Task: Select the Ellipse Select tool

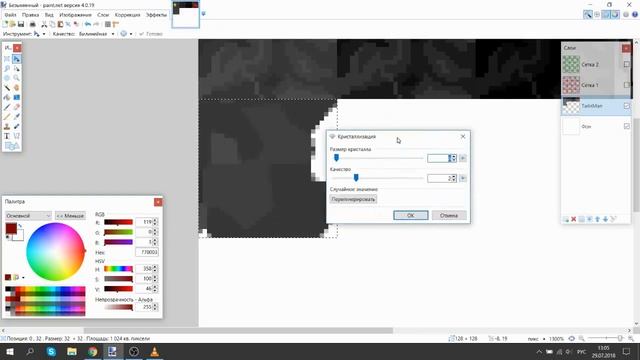Action: pyautogui.click(x=7, y=78)
